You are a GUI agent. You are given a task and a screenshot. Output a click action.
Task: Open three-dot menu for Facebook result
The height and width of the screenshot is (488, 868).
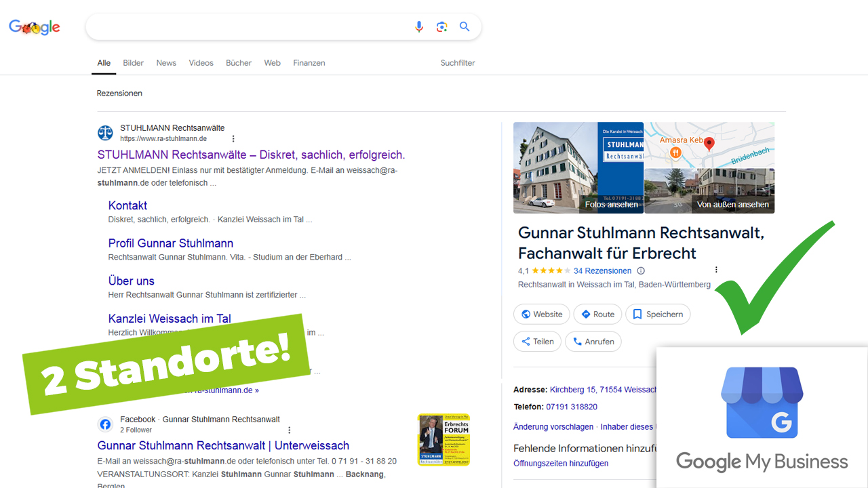click(290, 430)
